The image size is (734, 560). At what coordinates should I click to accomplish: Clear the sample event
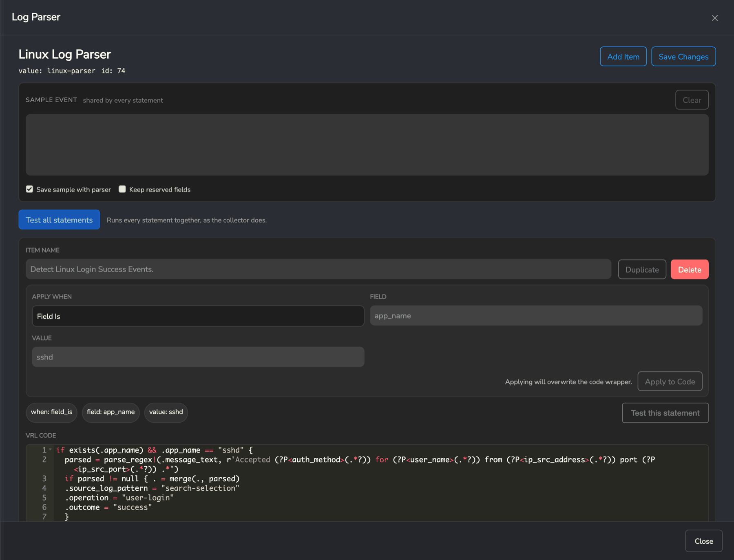tap(692, 100)
